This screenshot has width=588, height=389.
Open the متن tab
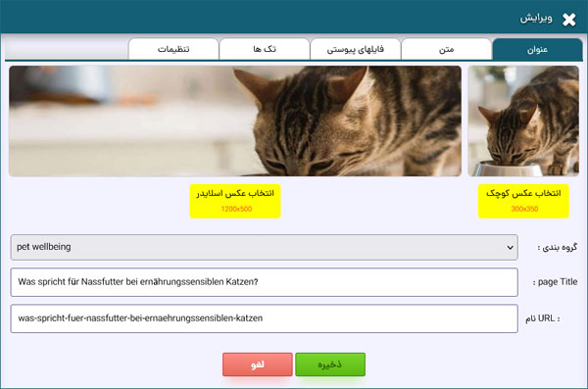click(x=446, y=49)
